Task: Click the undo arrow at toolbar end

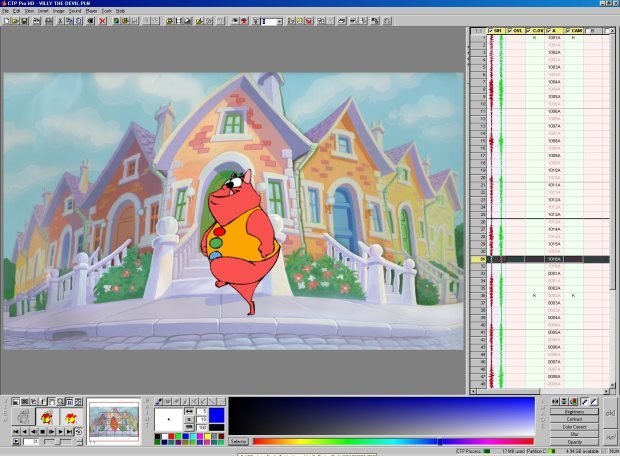Action: tap(387, 21)
